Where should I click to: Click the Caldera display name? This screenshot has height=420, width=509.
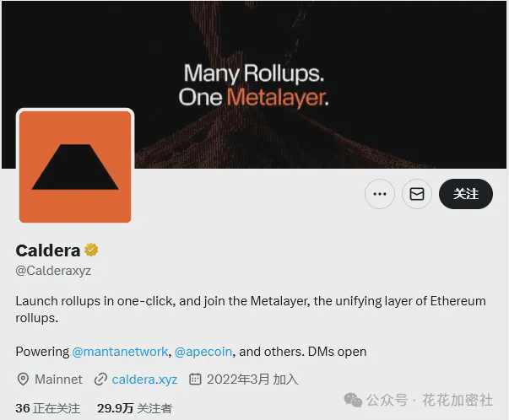point(48,250)
